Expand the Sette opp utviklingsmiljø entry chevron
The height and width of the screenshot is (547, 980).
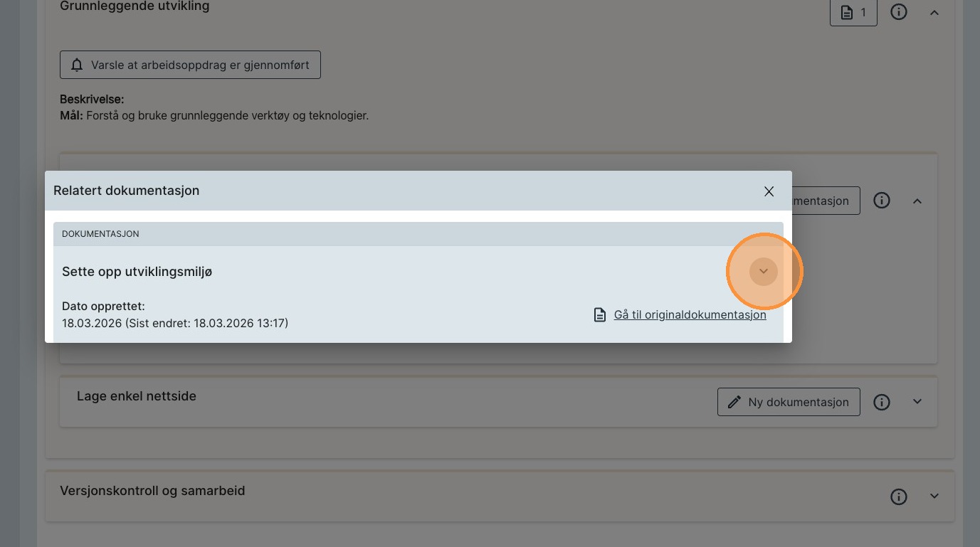click(x=764, y=271)
